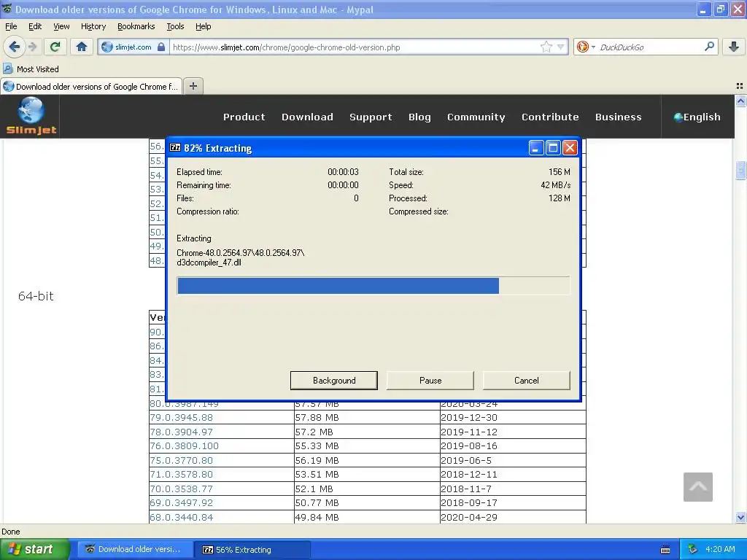Click the DuckDuckGo search field
Image resolution: width=747 pixels, height=560 pixels.
650,47
